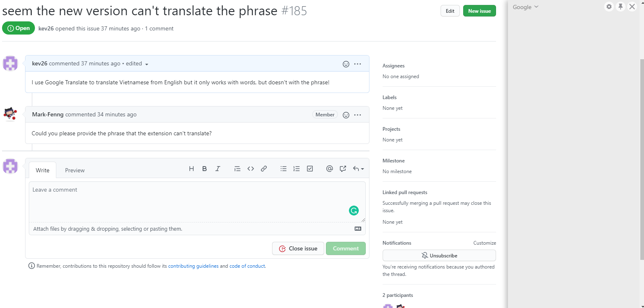
Task: Insert a quote block
Action: [x=237, y=168]
